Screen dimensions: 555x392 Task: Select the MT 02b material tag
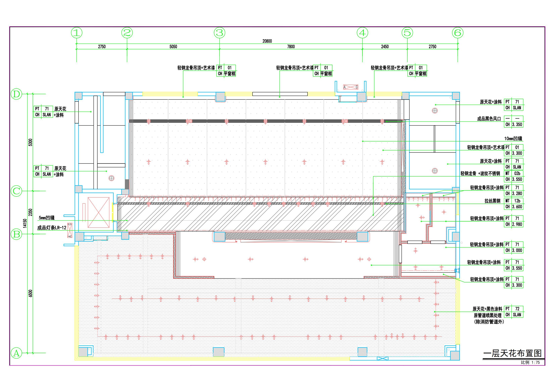(514, 173)
